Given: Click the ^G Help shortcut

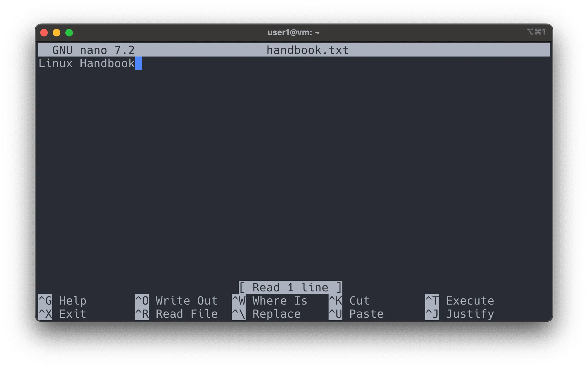Looking at the screenshot, I should [63, 301].
